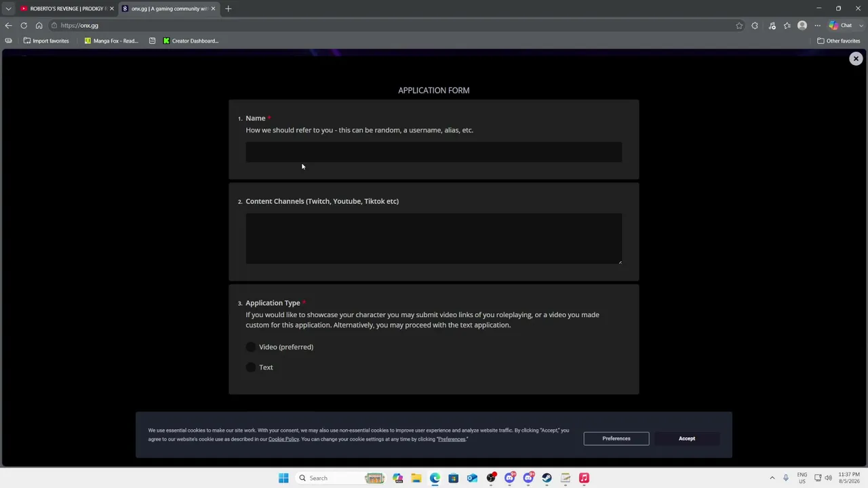Go to the browser home page
Screen dimensions: 868x488
tap(39, 26)
